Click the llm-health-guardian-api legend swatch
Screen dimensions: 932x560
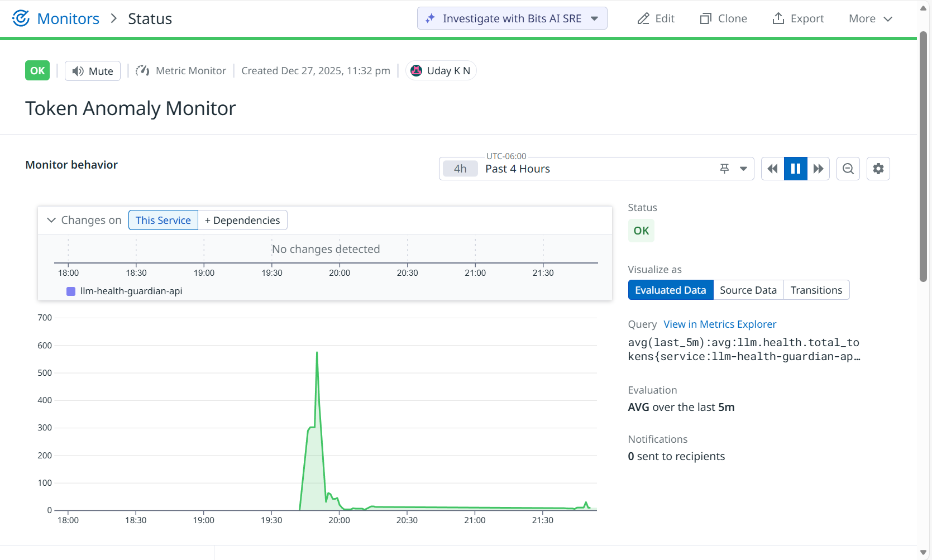pos(71,291)
